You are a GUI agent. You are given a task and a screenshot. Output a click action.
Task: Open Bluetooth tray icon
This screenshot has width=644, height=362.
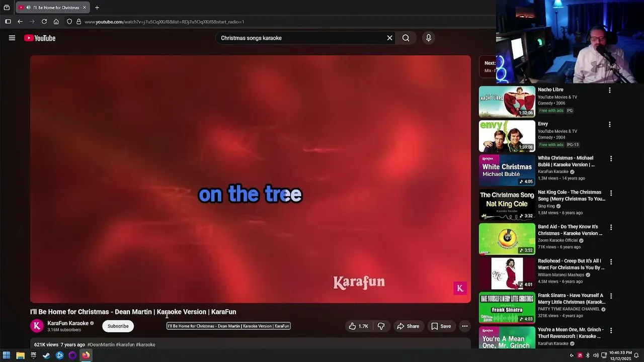tap(588, 355)
